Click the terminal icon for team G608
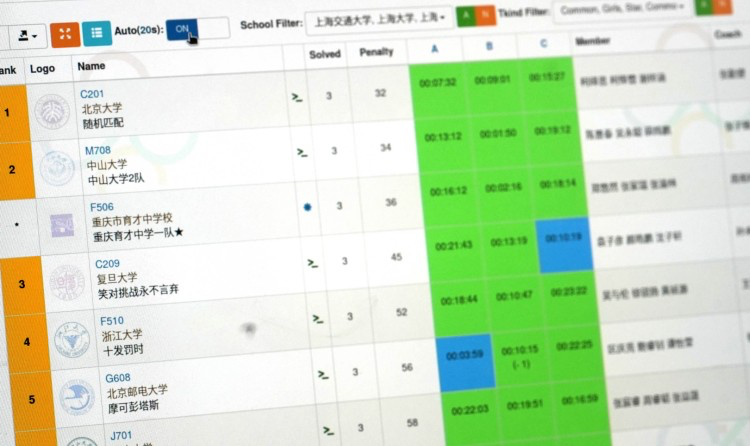 coord(323,375)
